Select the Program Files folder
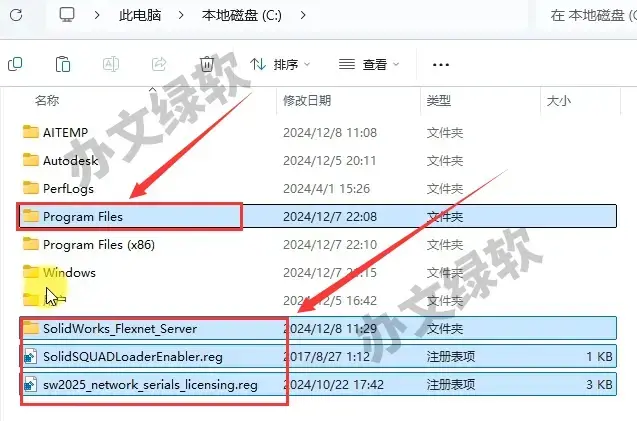 82,216
